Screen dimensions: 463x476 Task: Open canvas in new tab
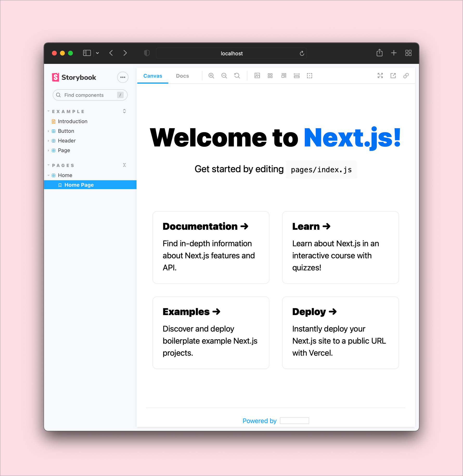click(x=393, y=76)
